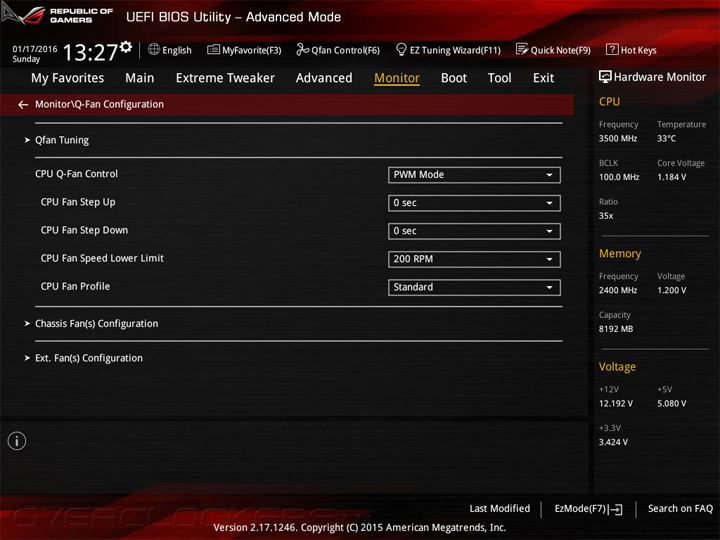Viewport: 720px width, 540px height.
Task: Click the CPU Fan Step Up label
Action: click(78, 202)
